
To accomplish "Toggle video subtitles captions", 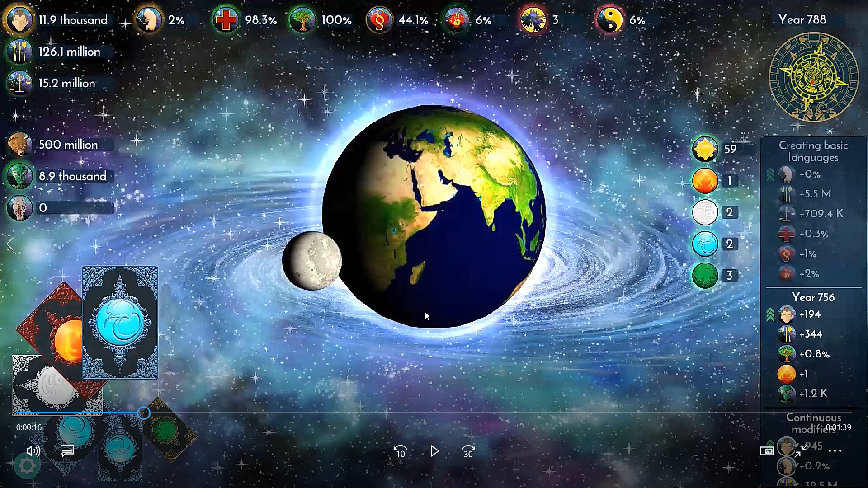I will [x=67, y=451].
